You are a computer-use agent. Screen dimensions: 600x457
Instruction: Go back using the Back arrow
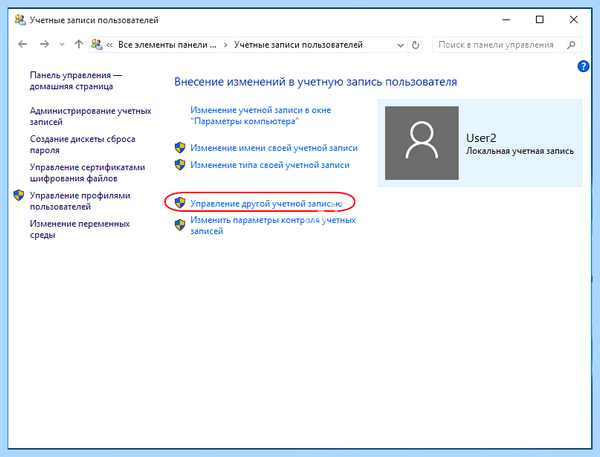click(x=23, y=44)
